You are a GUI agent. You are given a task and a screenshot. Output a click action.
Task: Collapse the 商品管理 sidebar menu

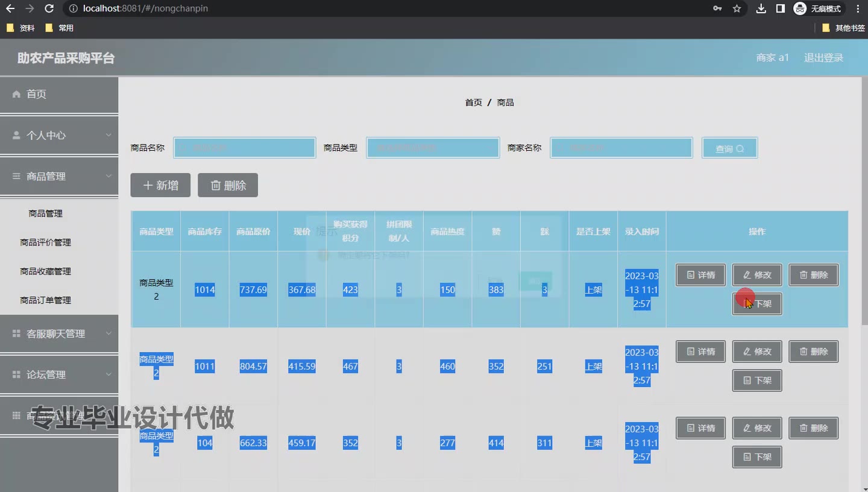(58, 176)
